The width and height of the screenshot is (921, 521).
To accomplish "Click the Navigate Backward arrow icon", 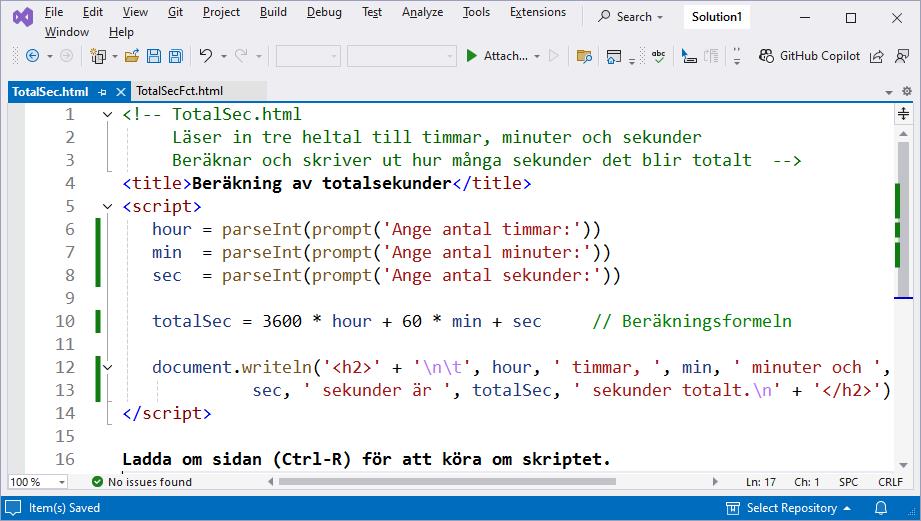I will pyautogui.click(x=32, y=56).
